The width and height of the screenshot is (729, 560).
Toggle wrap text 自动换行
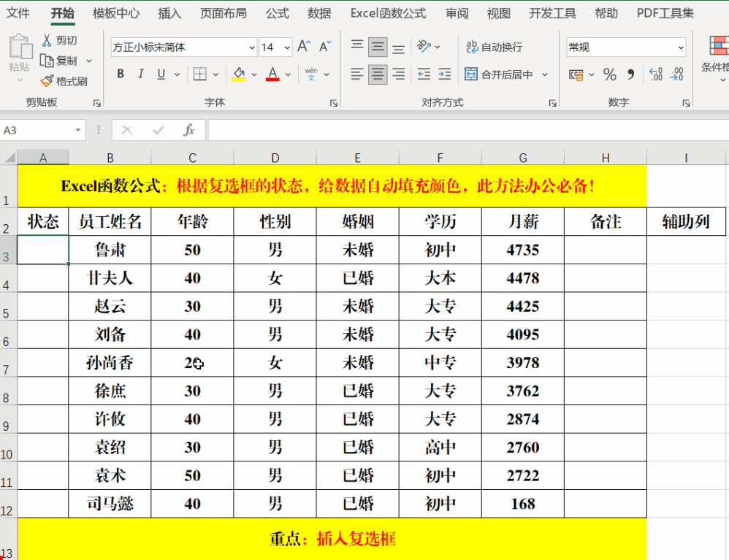pos(495,47)
